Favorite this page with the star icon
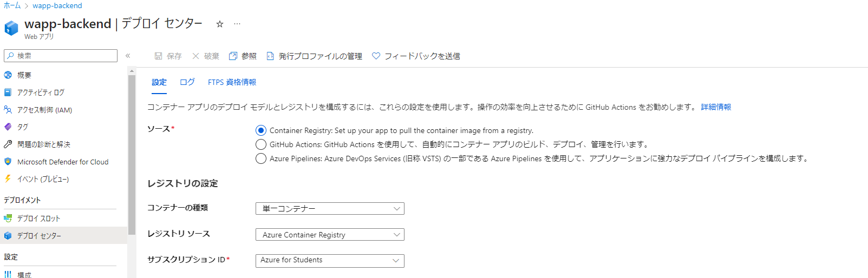Image resolution: width=868 pixels, height=278 pixels. (220, 24)
